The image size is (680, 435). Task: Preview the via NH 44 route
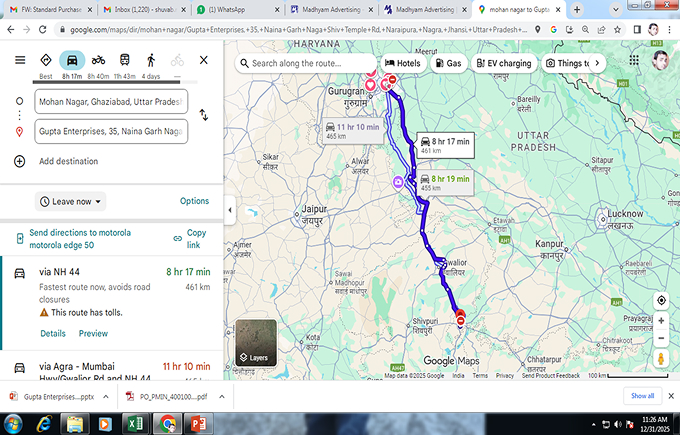(x=93, y=334)
